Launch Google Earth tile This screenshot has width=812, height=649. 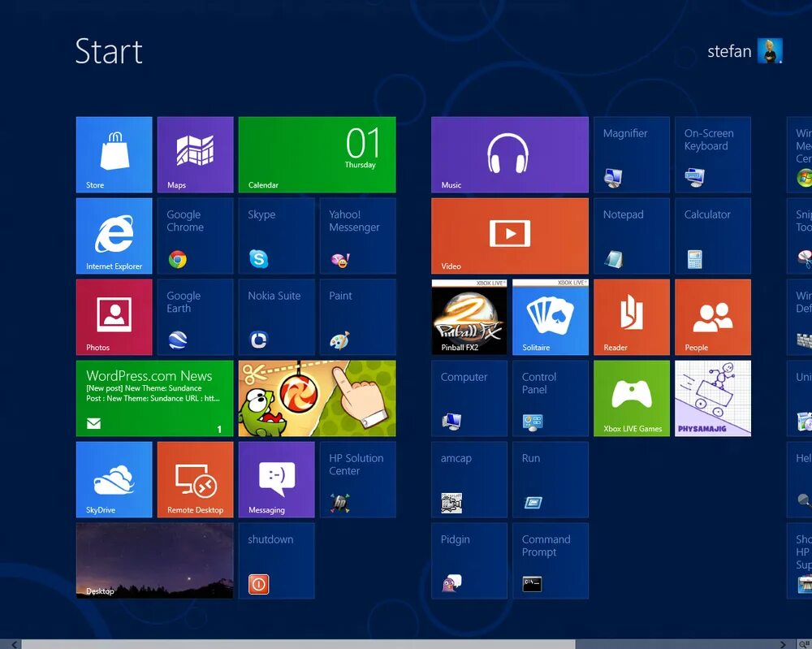(195, 317)
